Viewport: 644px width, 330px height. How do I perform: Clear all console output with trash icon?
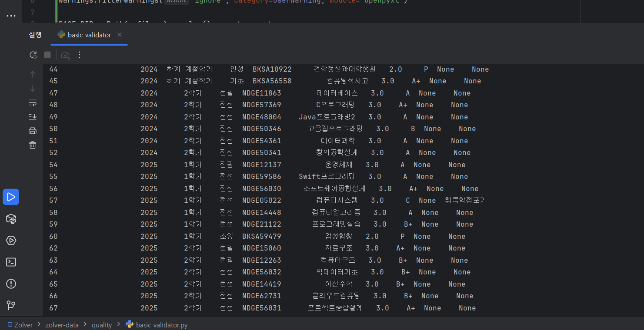(33, 145)
